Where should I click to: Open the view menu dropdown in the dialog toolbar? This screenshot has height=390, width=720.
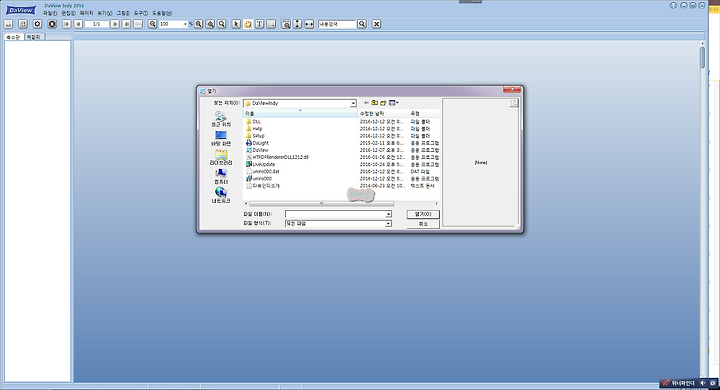point(394,103)
